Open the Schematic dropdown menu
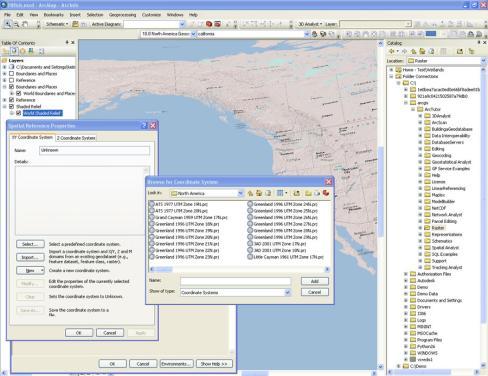This screenshot has height=376, width=488. (57, 24)
